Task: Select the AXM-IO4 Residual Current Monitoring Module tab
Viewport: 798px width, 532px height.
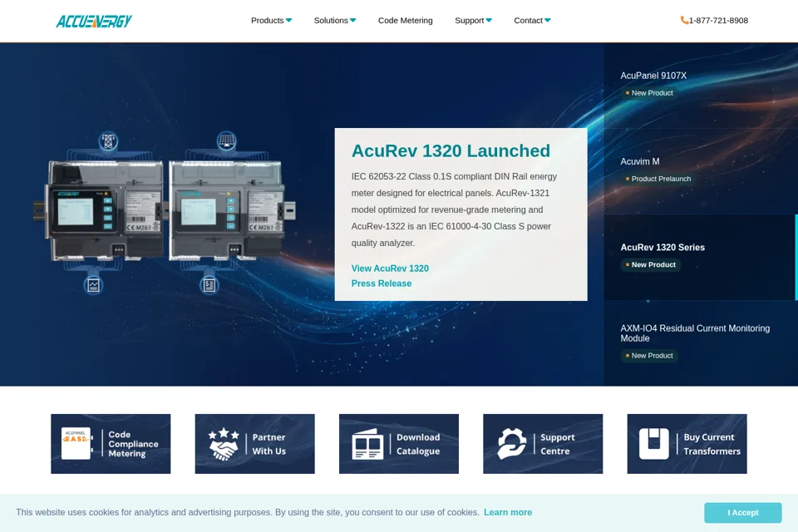Action: [x=700, y=343]
